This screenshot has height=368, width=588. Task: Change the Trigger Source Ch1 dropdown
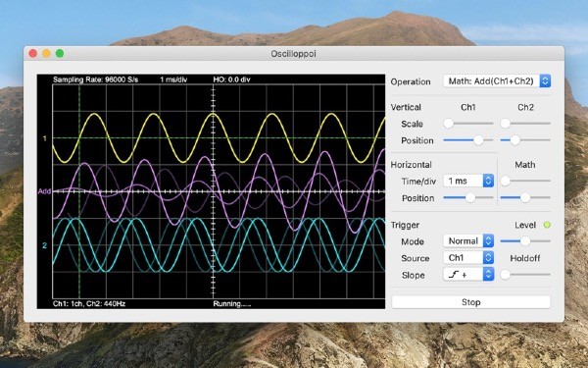468,257
